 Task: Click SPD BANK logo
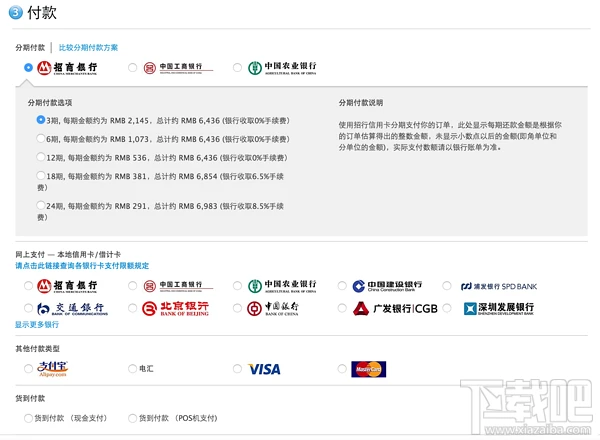(x=499, y=286)
